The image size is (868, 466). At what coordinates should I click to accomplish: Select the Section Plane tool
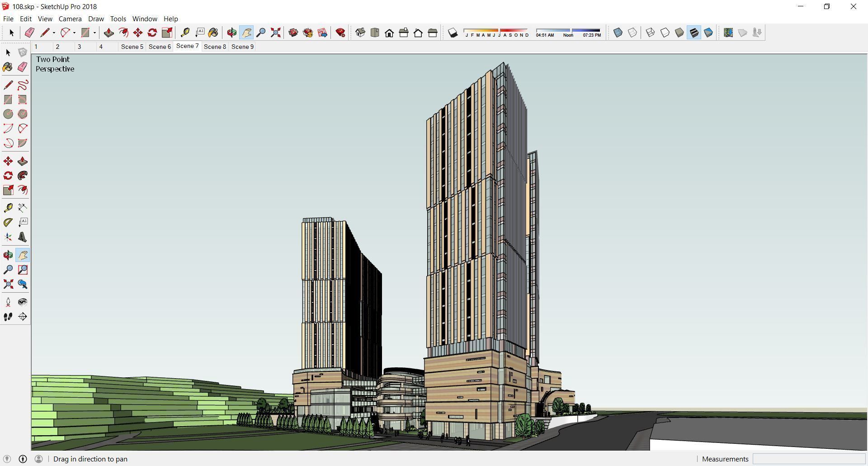point(23,317)
